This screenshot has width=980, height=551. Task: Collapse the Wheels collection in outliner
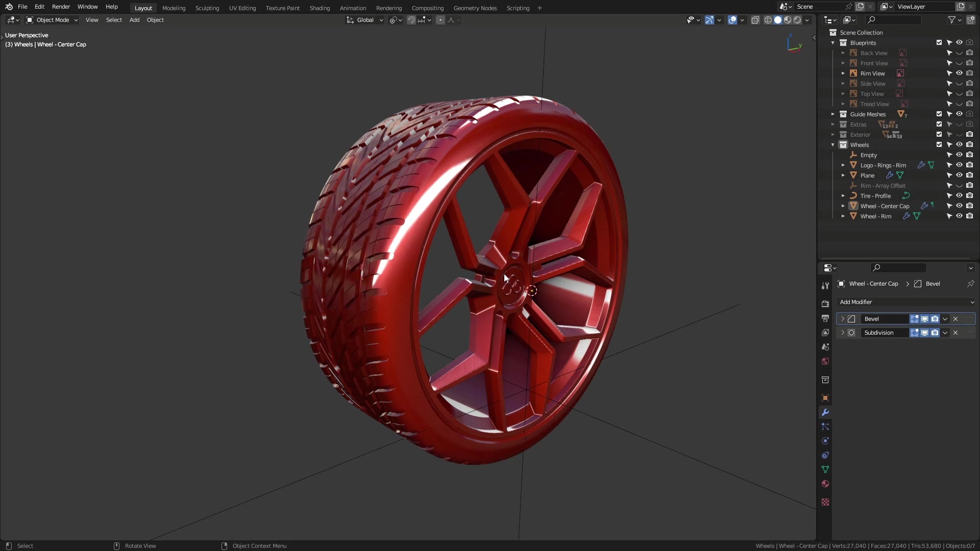833,145
